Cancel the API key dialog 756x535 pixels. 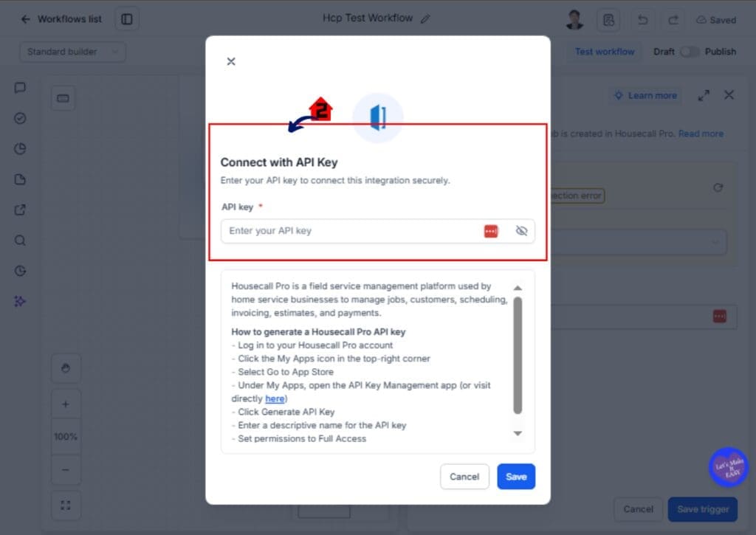pos(464,476)
